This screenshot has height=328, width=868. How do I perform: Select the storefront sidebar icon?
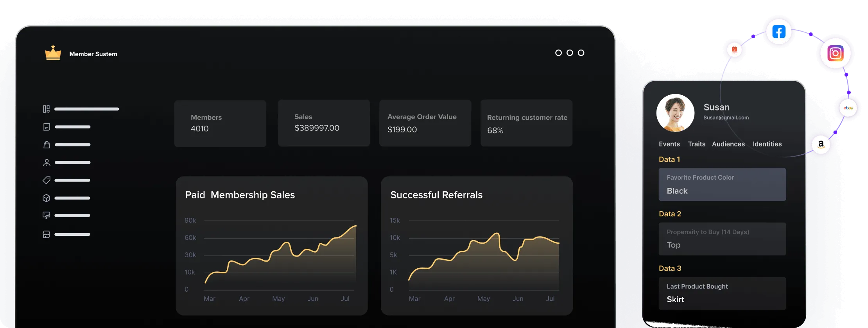point(47,234)
